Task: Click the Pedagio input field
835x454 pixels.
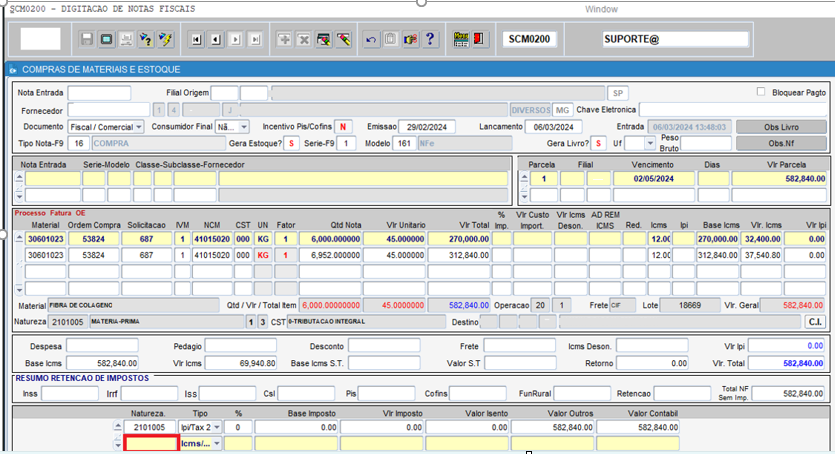Action: point(241,346)
